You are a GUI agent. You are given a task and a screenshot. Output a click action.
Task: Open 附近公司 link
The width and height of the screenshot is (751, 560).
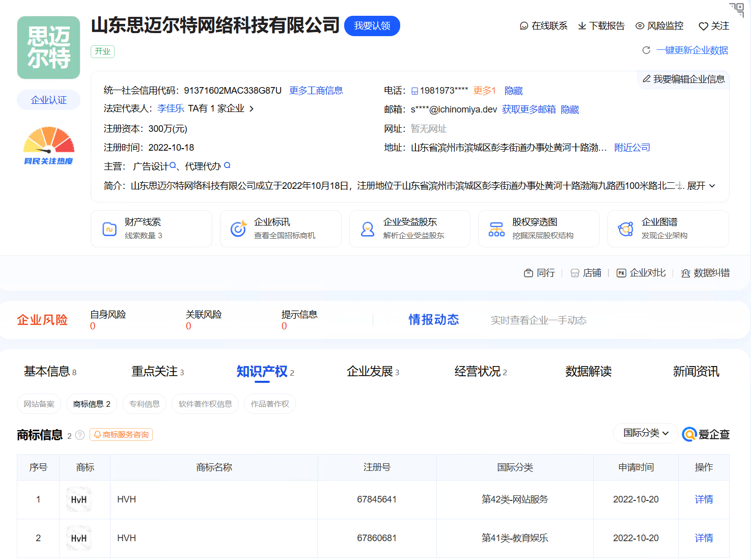[x=632, y=148]
